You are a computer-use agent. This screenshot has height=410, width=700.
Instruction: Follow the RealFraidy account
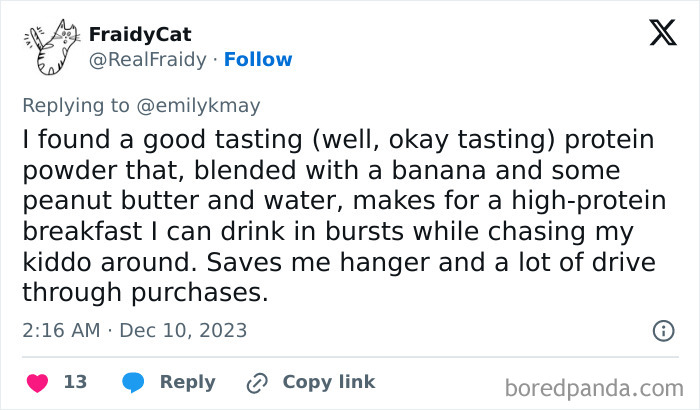[258, 59]
